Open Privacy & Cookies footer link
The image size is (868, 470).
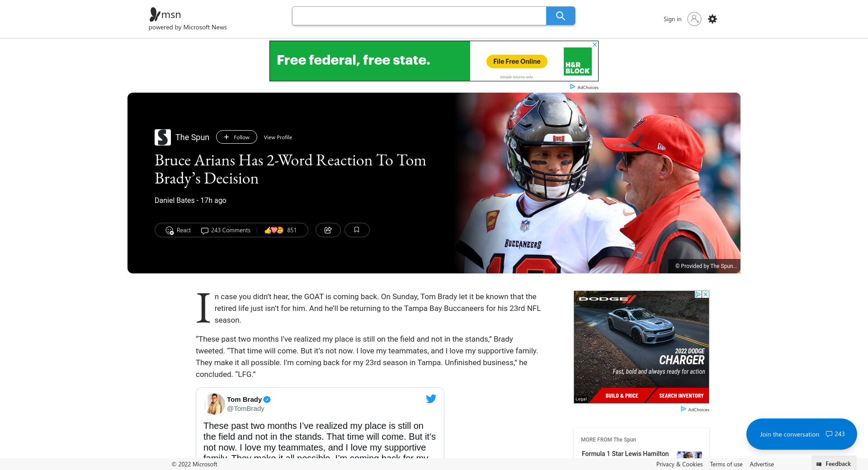[679, 464]
